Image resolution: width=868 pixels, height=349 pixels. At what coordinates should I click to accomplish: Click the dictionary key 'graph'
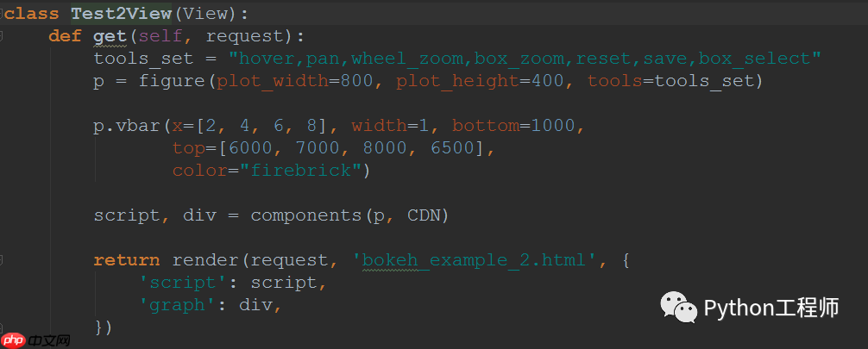click(177, 306)
